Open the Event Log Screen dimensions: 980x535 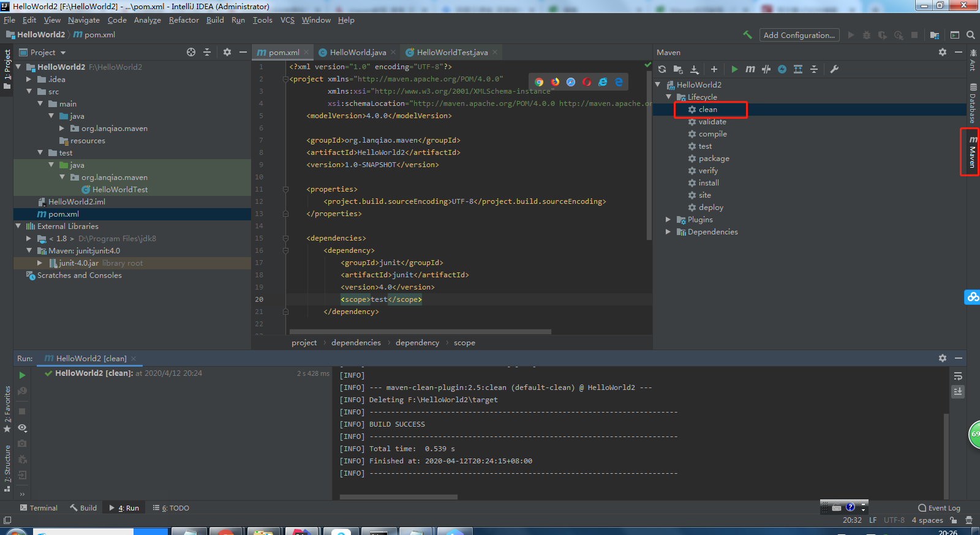click(x=939, y=508)
